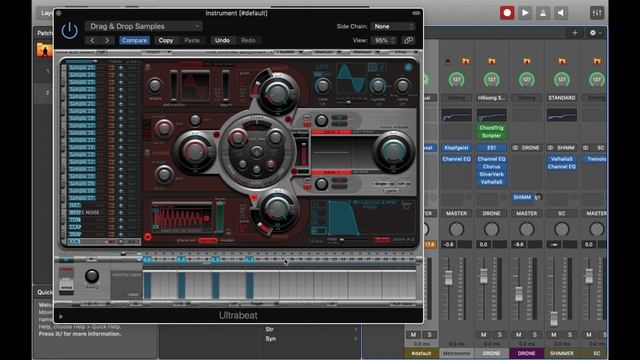Click the sequencer swing knob
The image size is (640, 360).
(x=92, y=276)
